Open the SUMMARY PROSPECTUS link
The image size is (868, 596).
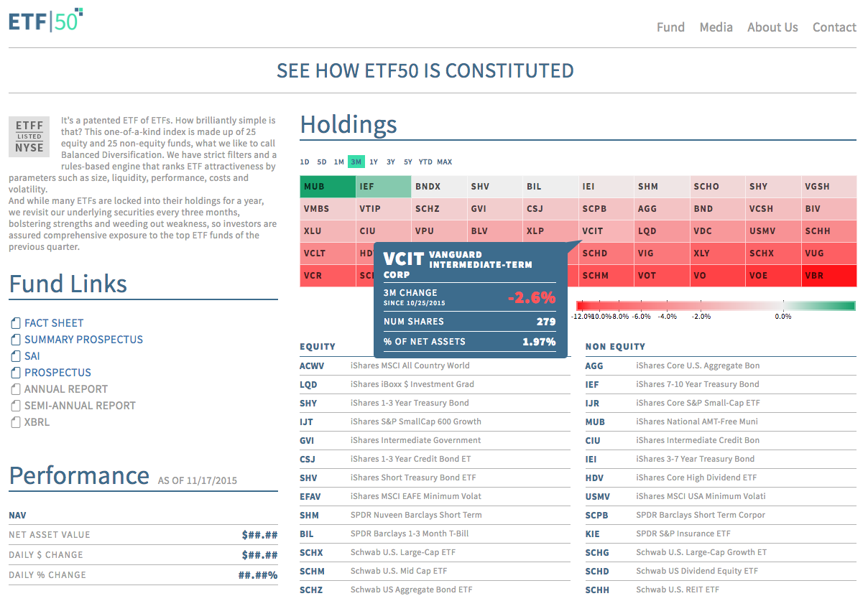pyautogui.click(x=83, y=340)
